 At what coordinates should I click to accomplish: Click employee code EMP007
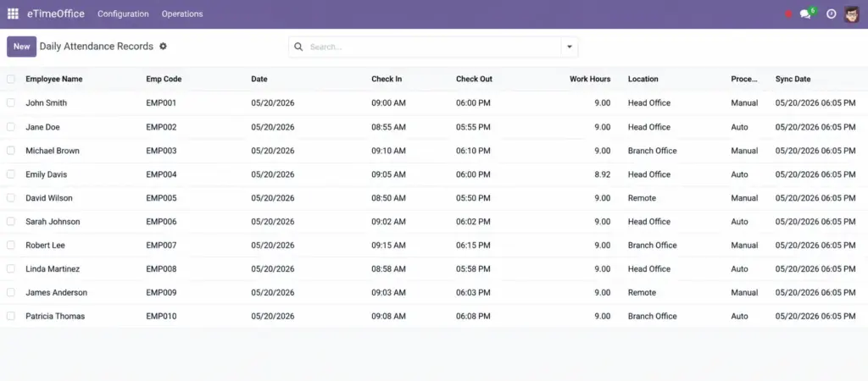pos(162,245)
